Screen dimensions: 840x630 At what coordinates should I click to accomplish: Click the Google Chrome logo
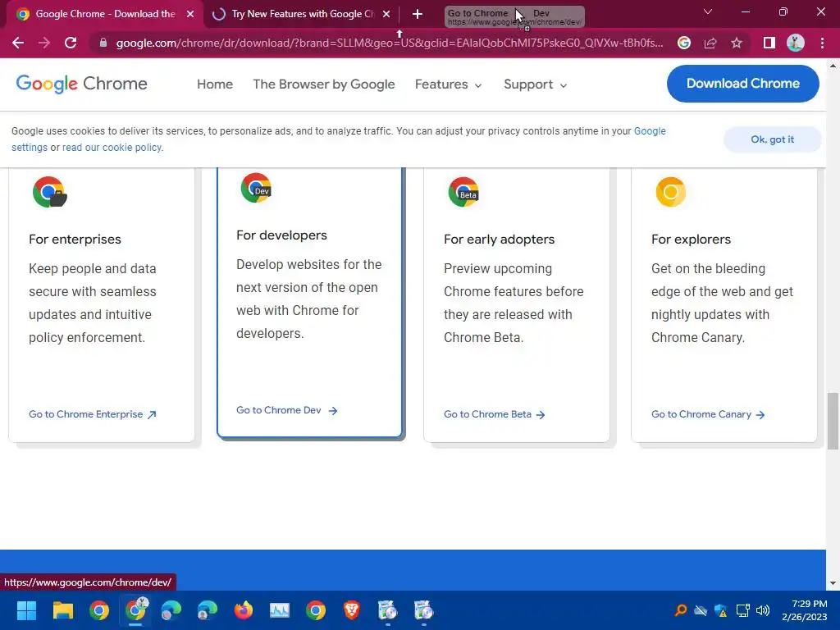[x=81, y=84]
